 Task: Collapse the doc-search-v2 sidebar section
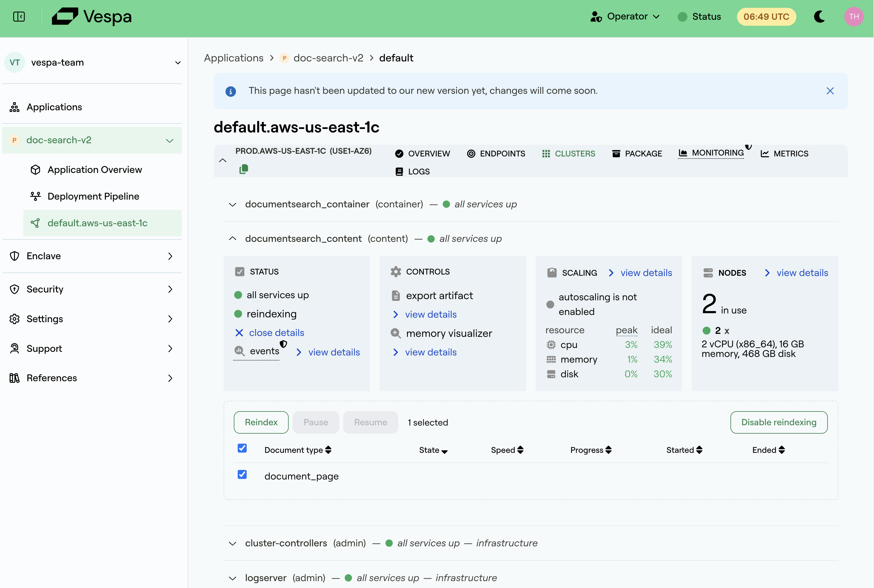pyautogui.click(x=169, y=141)
